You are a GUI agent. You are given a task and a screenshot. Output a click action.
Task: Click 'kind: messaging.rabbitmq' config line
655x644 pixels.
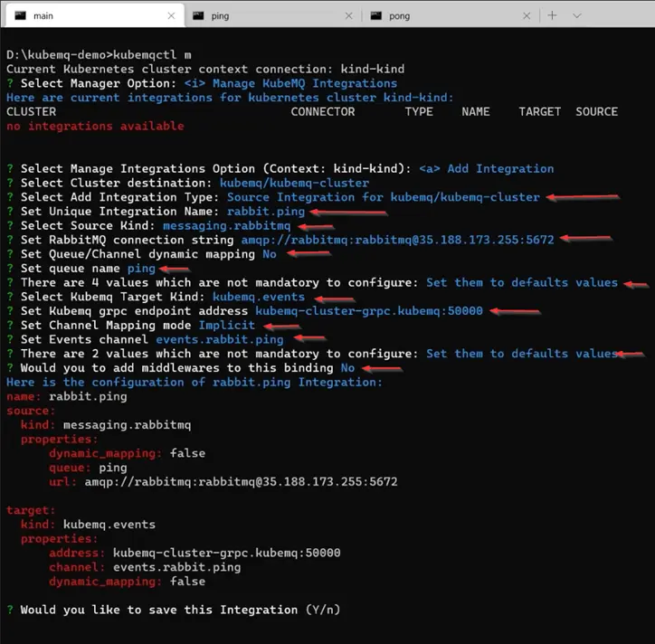pyautogui.click(x=106, y=425)
